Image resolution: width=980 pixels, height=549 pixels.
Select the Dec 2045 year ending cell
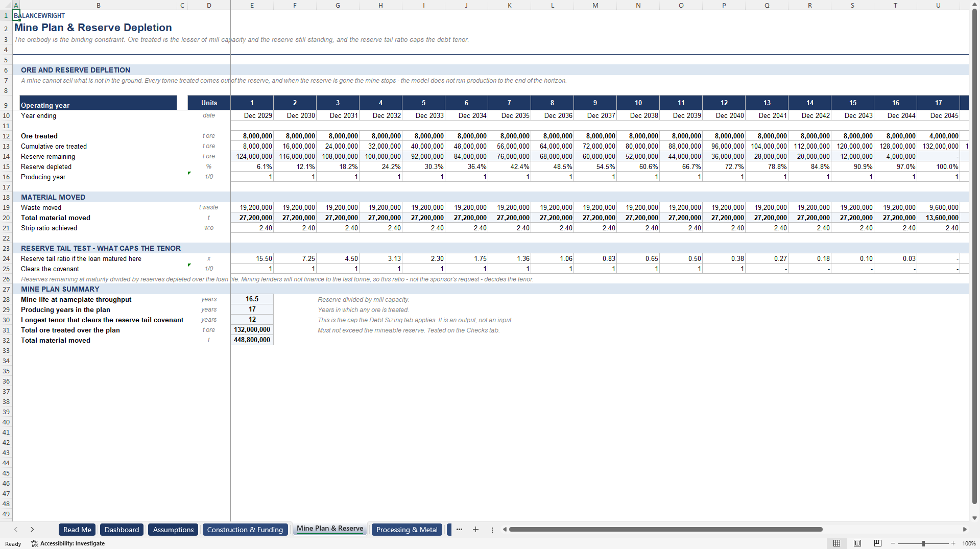click(x=938, y=115)
